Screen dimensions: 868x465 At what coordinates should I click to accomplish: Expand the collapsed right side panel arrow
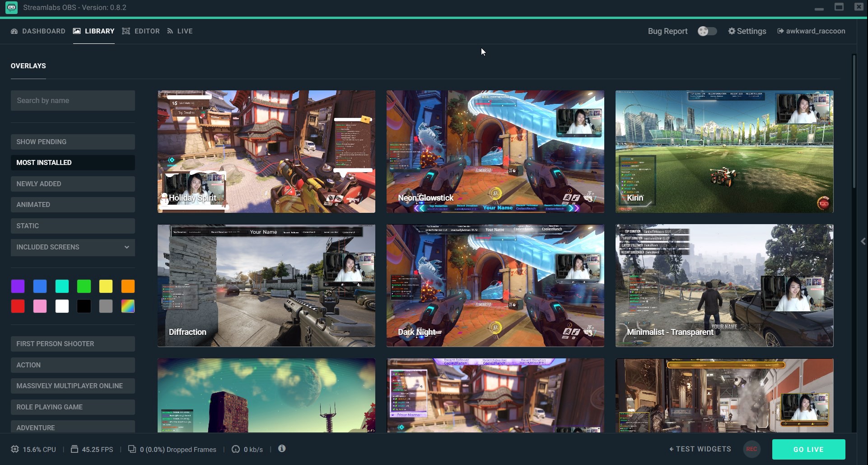coord(863,241)
